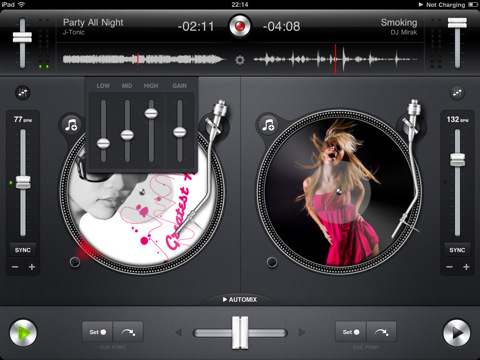Add a song to right turntable
480x360 pixels.
[x=268, y=125]
